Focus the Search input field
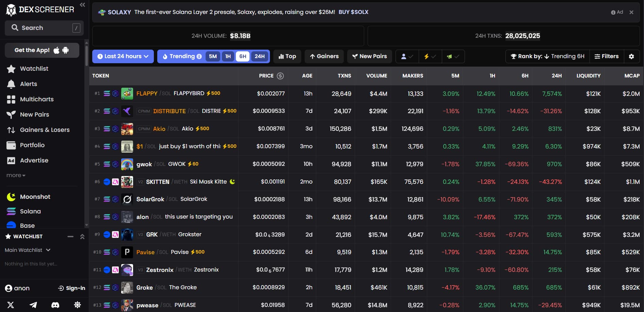 (44, 28)
